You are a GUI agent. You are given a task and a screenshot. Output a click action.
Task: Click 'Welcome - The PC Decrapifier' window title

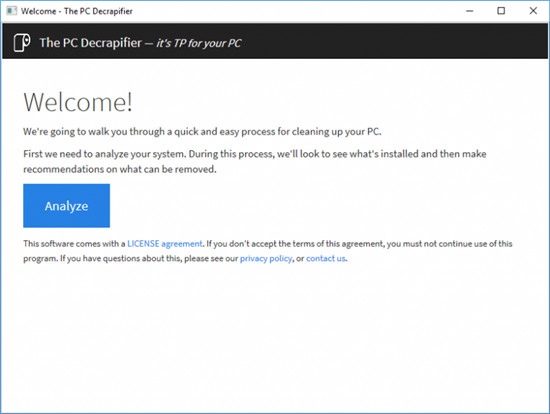click(x=77, y=11)
